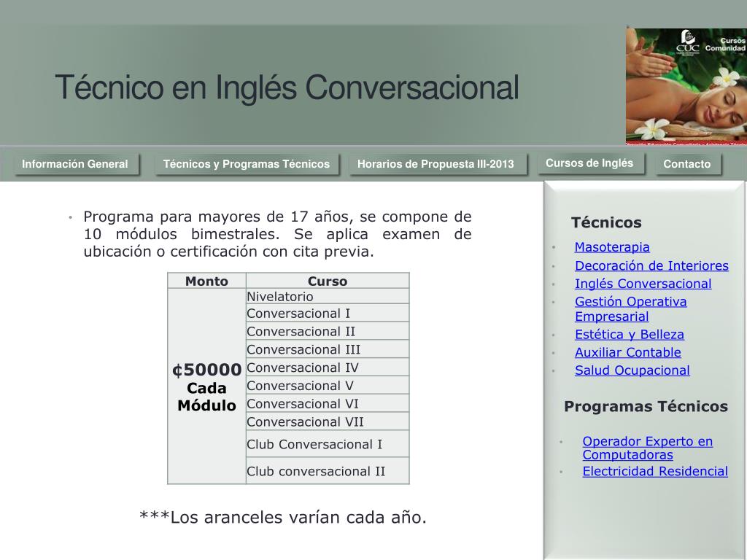Open the Información General tab
Viewport: 747px width, 560px height.
pyautogui.click(x=76, y=164)
